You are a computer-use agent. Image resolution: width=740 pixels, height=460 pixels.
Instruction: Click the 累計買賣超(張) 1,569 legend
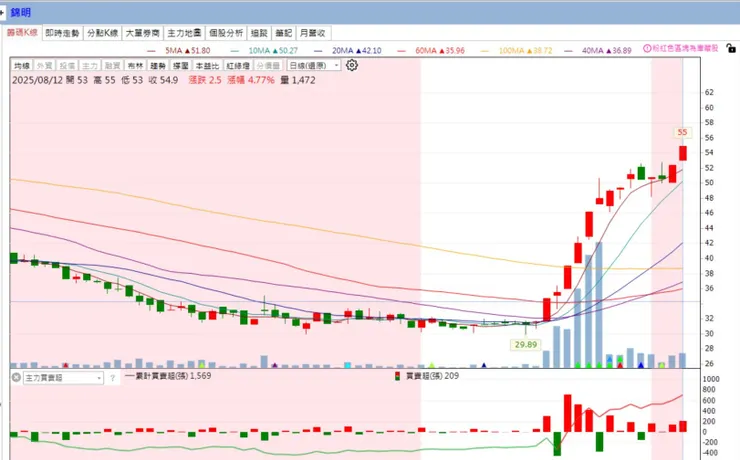(x=169, y=376)
